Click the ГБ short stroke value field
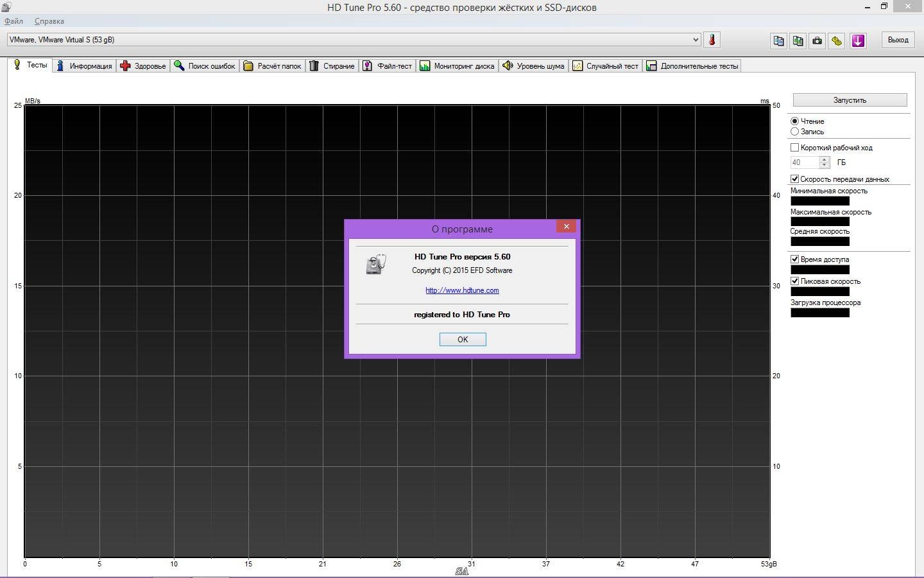The height and width of the screenshot is (578, 924). (x=805, y=162)
